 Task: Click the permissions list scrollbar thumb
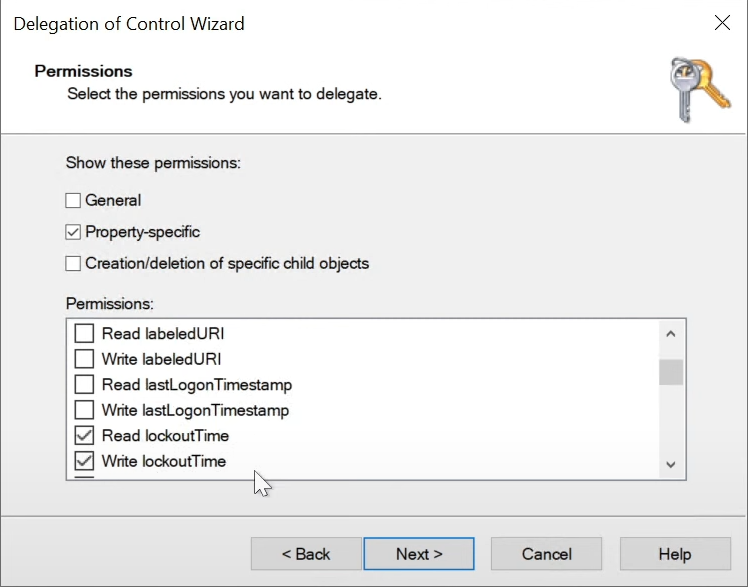pyautogui.click(x=671, y=372)
